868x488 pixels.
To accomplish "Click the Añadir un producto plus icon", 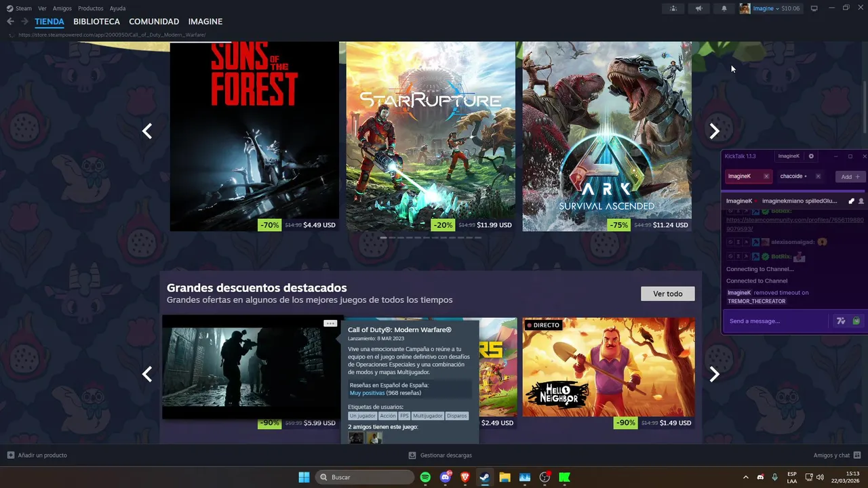I will pyautogui.click(x=10, y=455).
